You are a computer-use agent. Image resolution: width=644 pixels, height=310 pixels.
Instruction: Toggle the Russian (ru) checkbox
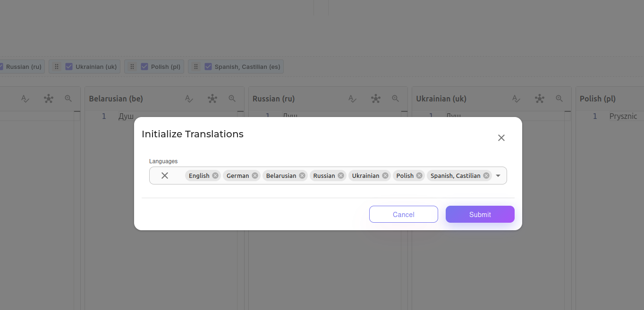pos(1,67)
